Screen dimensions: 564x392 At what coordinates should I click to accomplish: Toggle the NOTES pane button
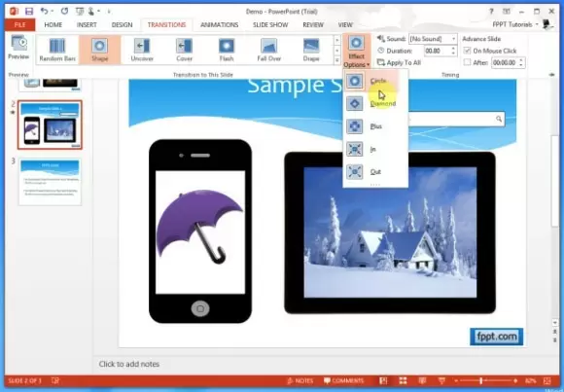[x=300, y=381]
